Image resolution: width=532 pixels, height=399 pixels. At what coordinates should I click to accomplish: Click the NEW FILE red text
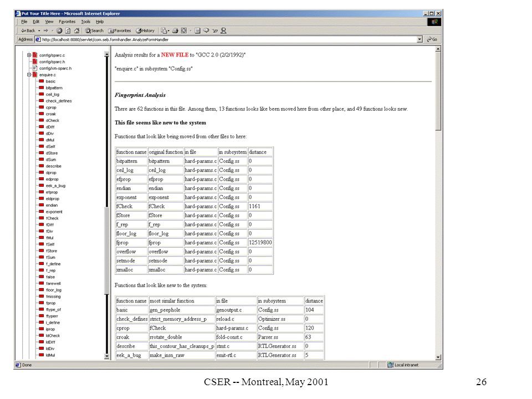point(175,55)
